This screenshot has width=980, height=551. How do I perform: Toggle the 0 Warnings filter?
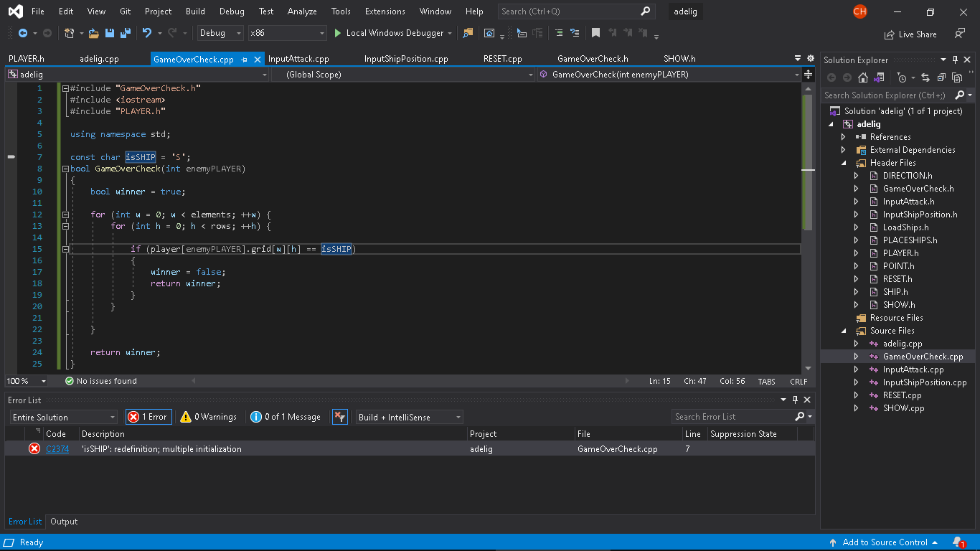pyautogui.click(x=208, y=417)
